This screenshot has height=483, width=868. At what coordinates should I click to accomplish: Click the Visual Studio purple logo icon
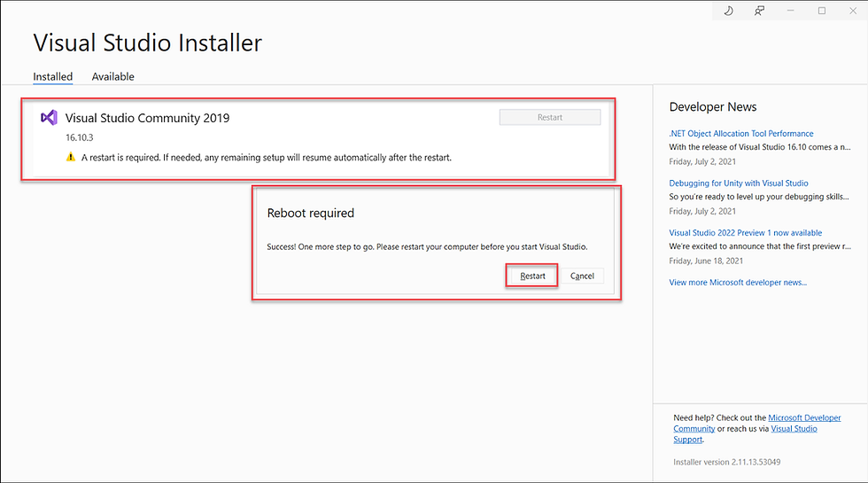point(50,117)
